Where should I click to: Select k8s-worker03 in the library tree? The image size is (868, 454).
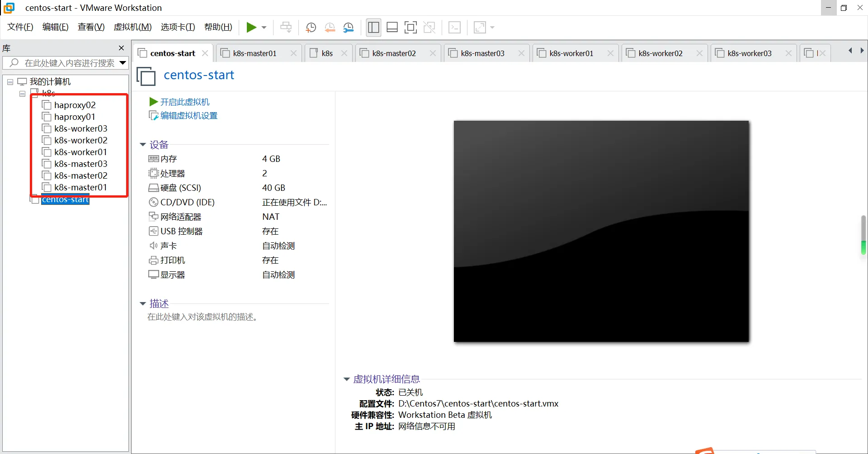click(80, 128)
